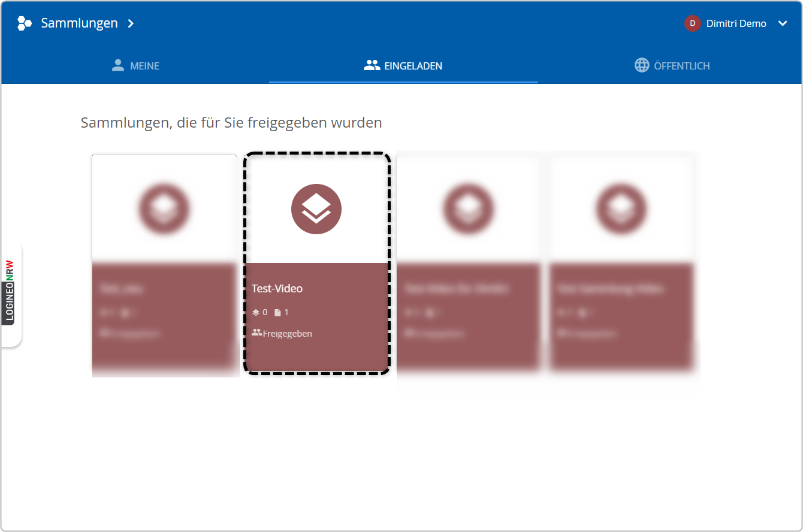Screen dimensions: 803x532
Task: Switch to the MEINE tab
Action: [135, 65]
